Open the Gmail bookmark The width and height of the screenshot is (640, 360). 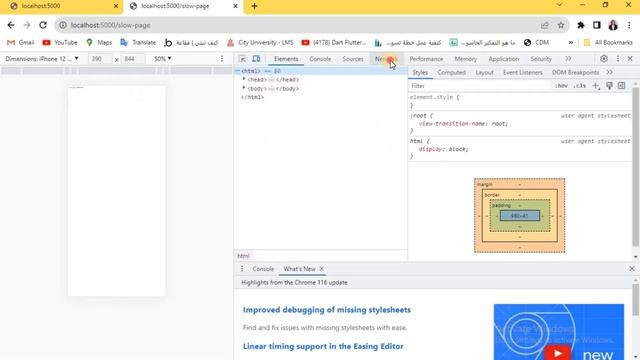[x=21, y=42]
